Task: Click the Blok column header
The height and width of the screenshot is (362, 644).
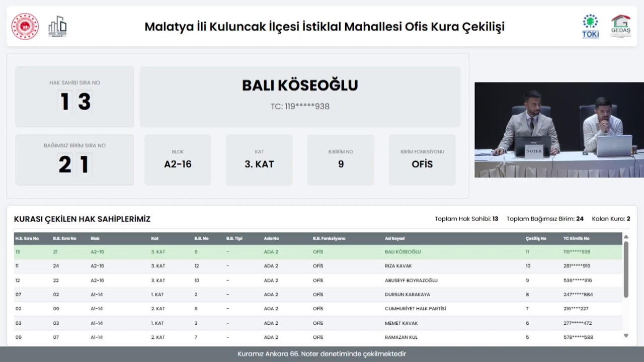Action: (95, 238)
